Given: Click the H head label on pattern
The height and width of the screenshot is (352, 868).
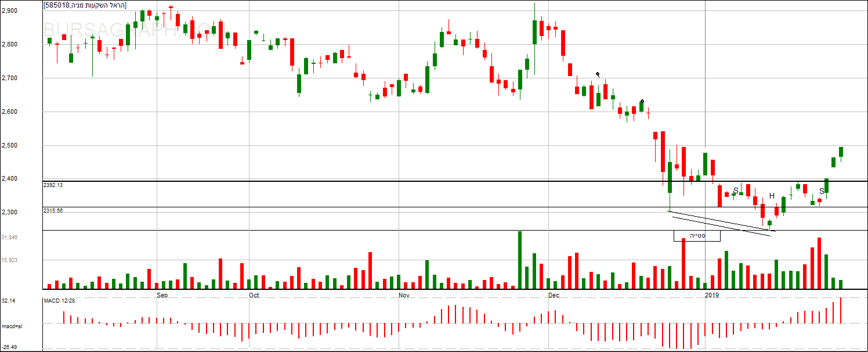Looking at the screenshot, I should [772, 196].
